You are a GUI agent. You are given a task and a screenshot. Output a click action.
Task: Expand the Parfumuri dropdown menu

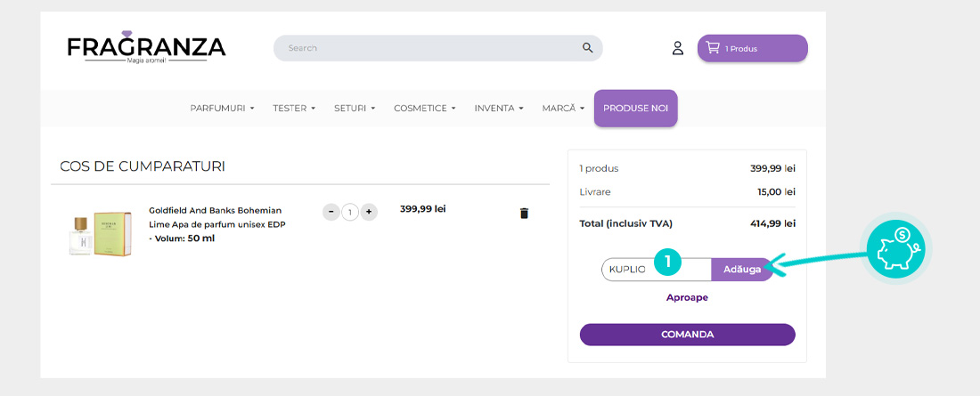pos(222,109)
